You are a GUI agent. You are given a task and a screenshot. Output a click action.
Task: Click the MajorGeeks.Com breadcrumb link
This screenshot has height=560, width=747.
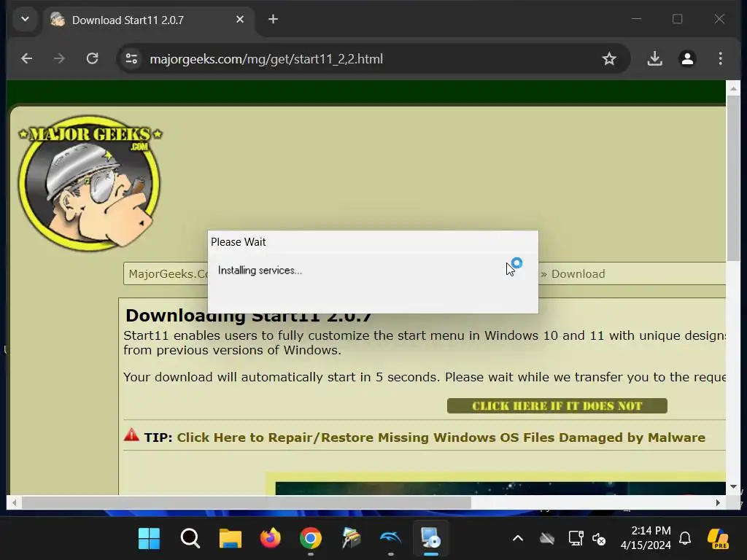pos(169,274)
